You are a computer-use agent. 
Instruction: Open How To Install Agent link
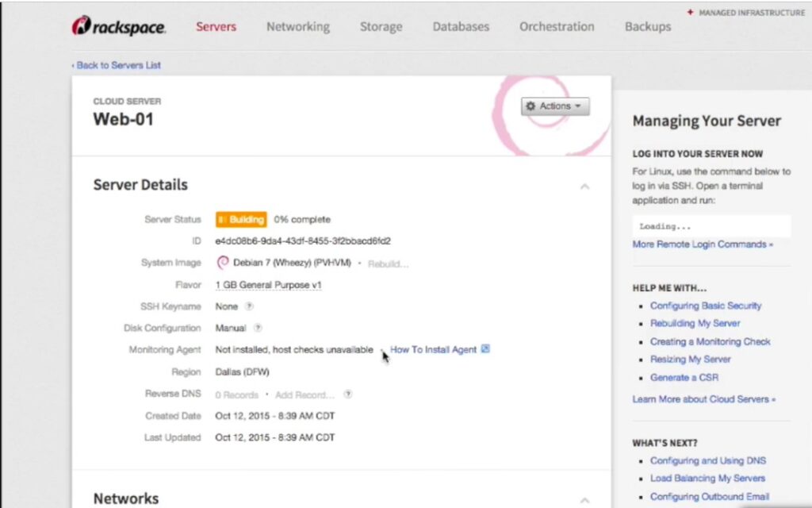click(x=434, y=350)
